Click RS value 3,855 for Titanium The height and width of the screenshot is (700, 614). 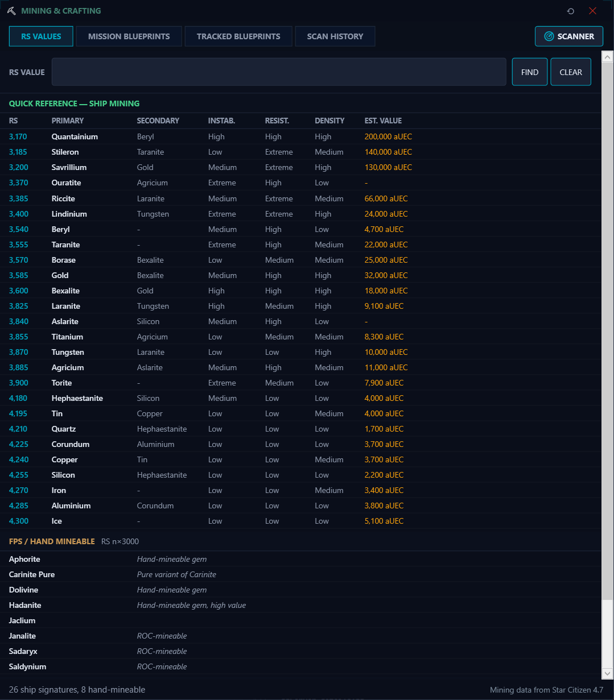(x=19, y=337)
